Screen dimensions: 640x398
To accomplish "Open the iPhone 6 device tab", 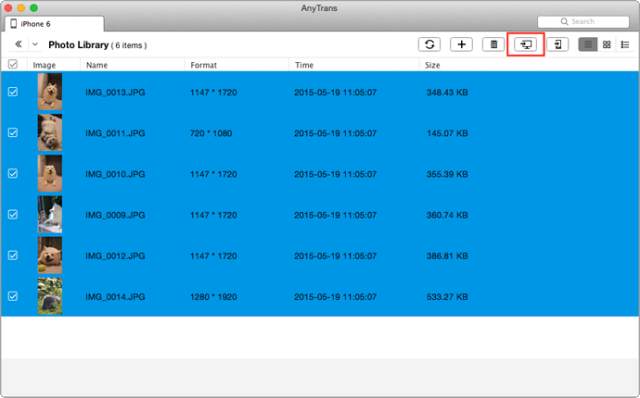I will pyautogui.click(x=54, y=24).
